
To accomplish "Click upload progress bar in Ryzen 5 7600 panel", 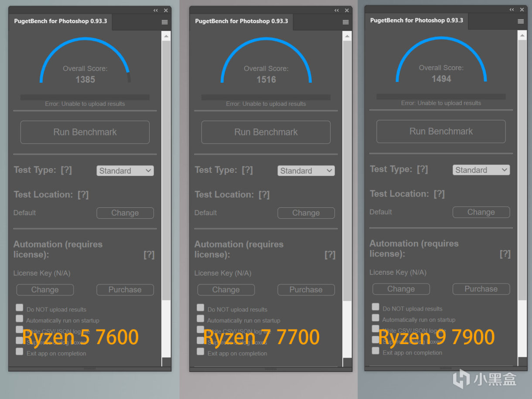I will coord(85,98).
